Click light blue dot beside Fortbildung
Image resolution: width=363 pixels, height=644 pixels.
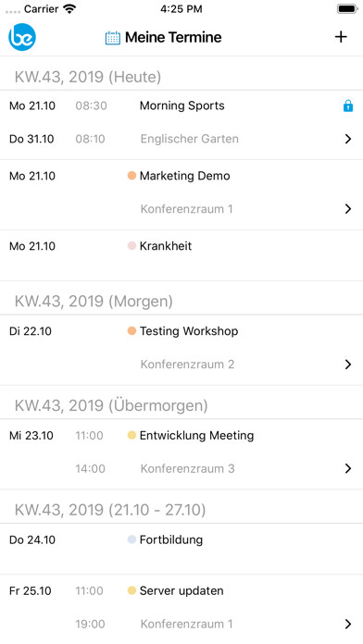click(131, 539)
